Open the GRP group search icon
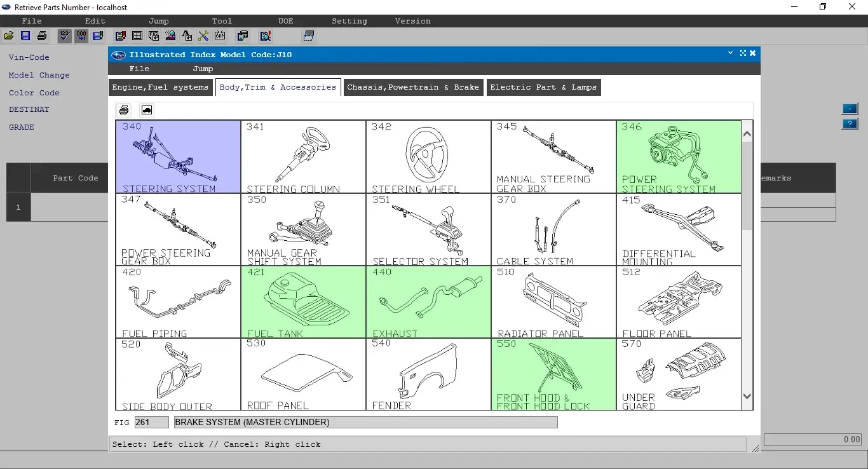Viewport: 868px width, 469px height. coord(220,36)
